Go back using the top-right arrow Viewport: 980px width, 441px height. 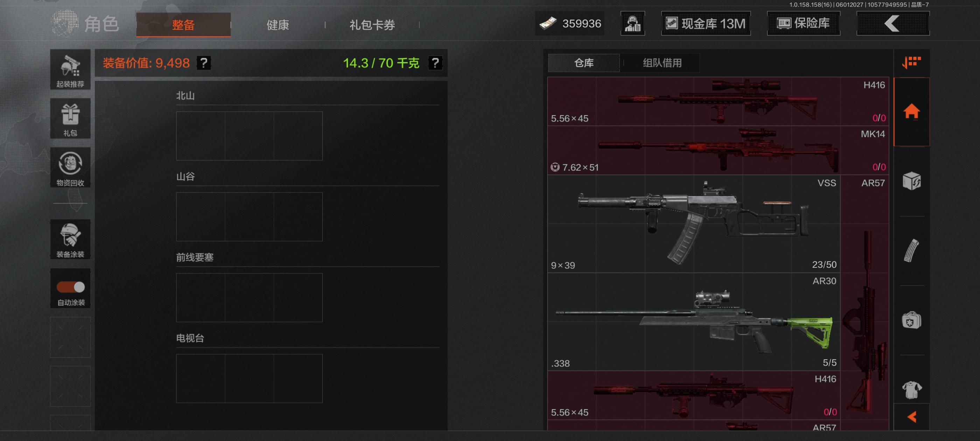click(x=893, y=23)
